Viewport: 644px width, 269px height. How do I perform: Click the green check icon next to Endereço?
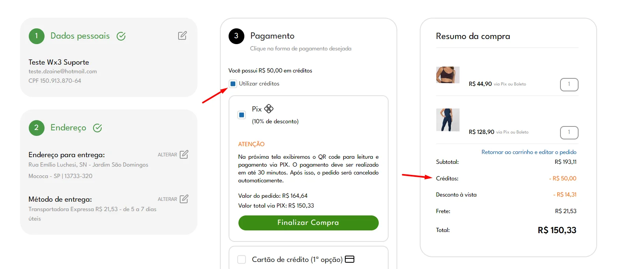click(97, 128)
